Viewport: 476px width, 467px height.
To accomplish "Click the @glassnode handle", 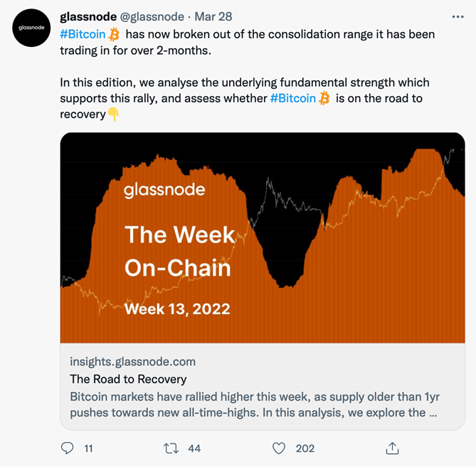I will [152, 16].
